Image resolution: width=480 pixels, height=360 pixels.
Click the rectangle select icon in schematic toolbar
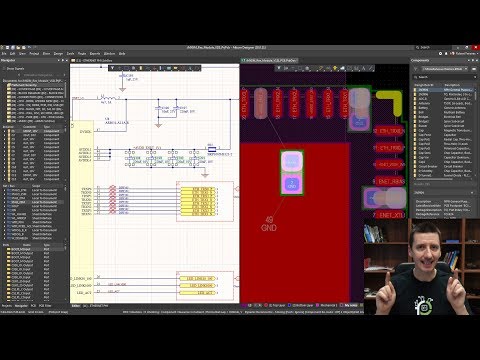click(x=126, y=68)
